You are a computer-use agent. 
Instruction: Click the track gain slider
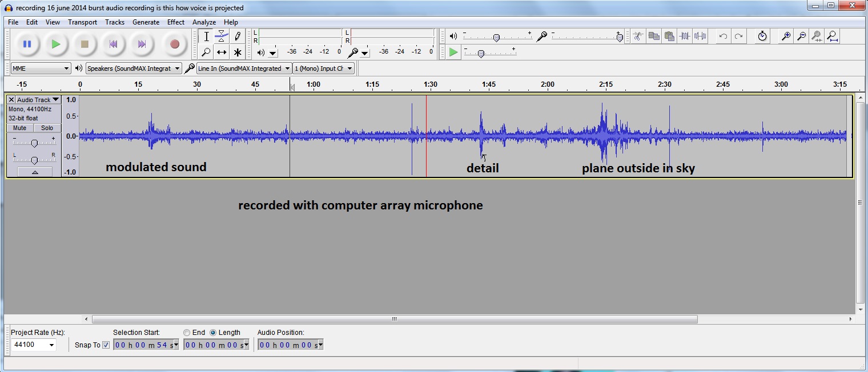coord(34,143)
